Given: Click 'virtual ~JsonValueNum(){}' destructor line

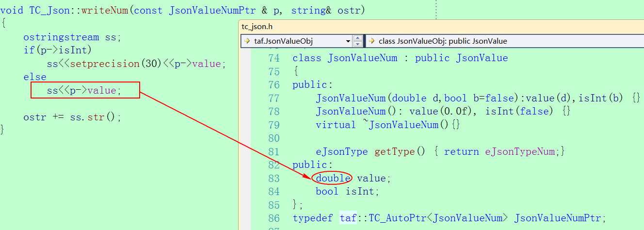Looking at the screenshot, I should pos(387,125).
